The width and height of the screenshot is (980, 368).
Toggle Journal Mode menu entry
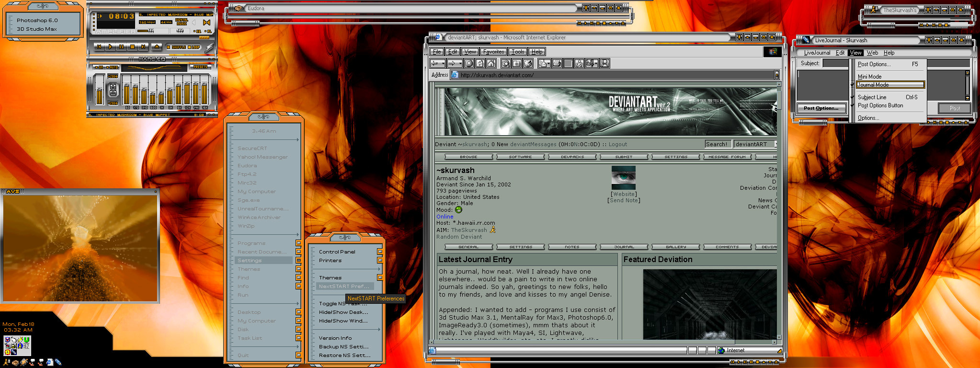point(890,85)
